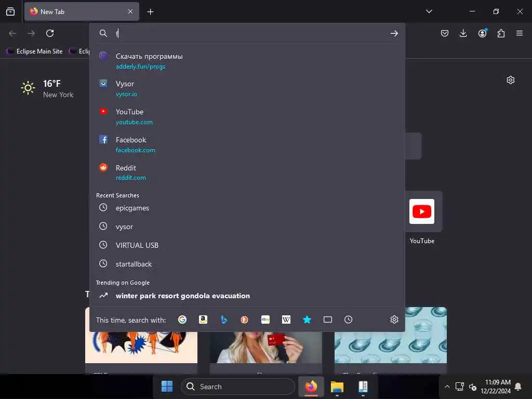Open Firefox View icon in the tab bar
Viewport: 532px width, 399px height.
click(10, 11)
